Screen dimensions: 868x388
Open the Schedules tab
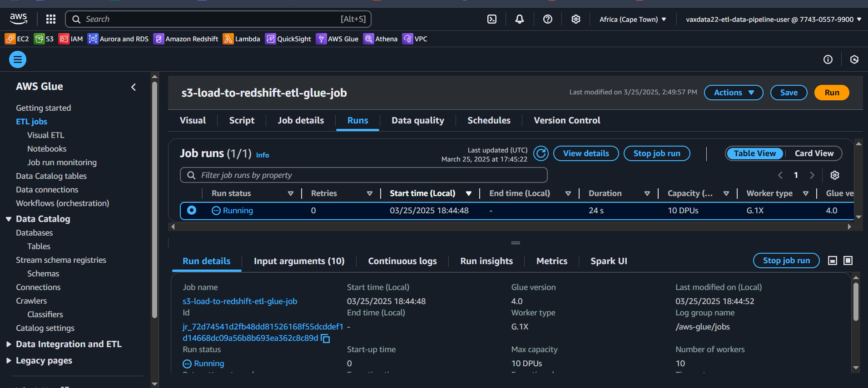click(x=489, y=120)
